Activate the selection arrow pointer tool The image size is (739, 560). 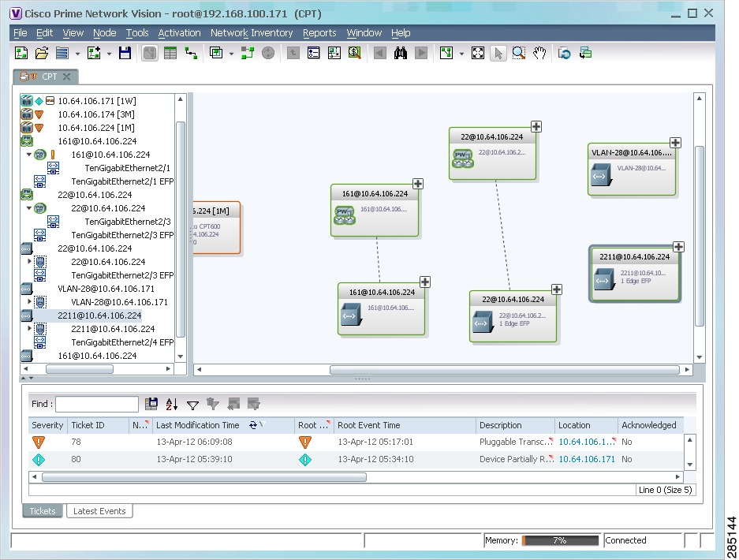click(x=498, y=53)
